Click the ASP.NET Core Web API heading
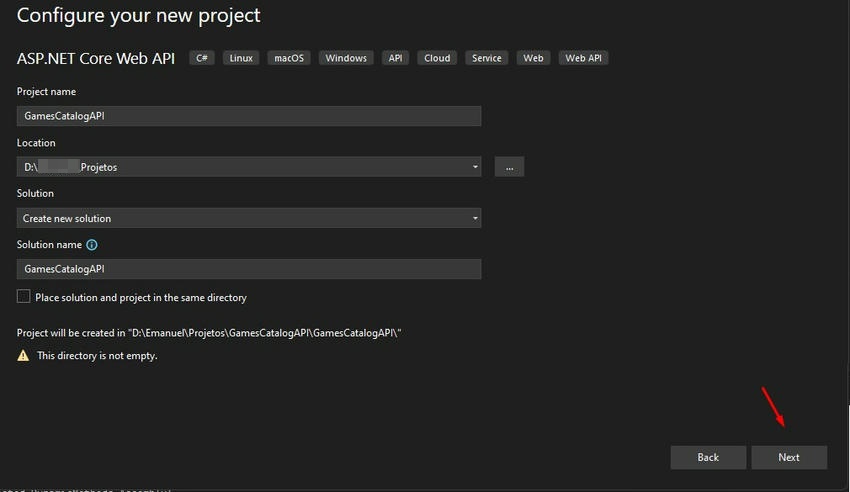850x492 pixels. click(x=96, y=59)
